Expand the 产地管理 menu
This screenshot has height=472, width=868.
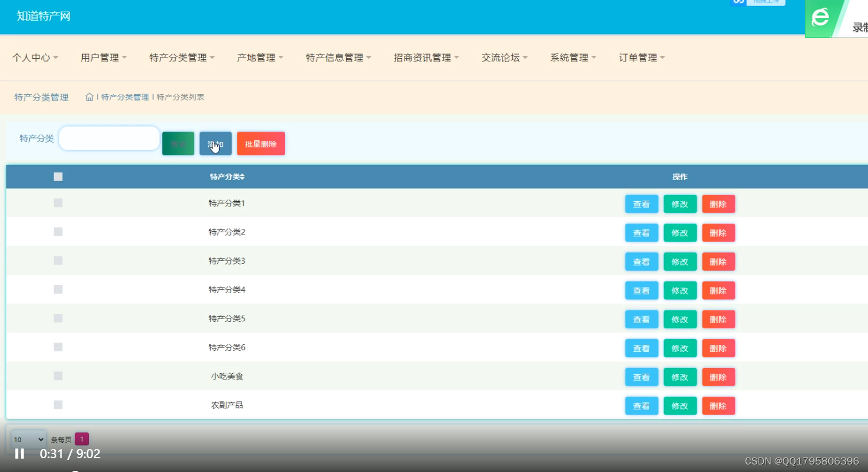pos(260,57)
